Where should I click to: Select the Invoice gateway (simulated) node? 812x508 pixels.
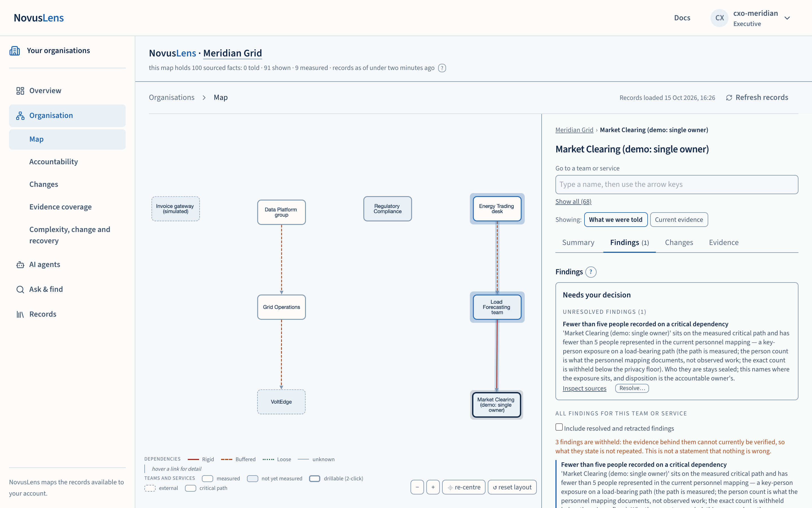(x=175, y=209)
